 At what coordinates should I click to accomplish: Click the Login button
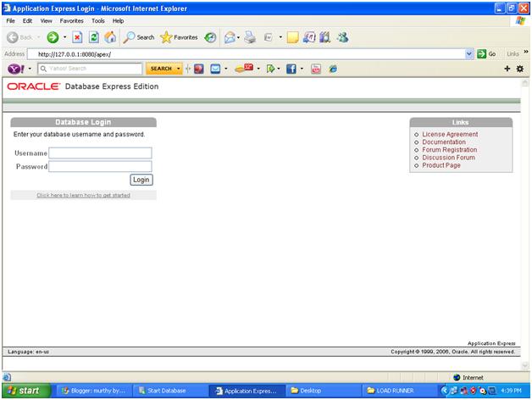tap(141, 180)
